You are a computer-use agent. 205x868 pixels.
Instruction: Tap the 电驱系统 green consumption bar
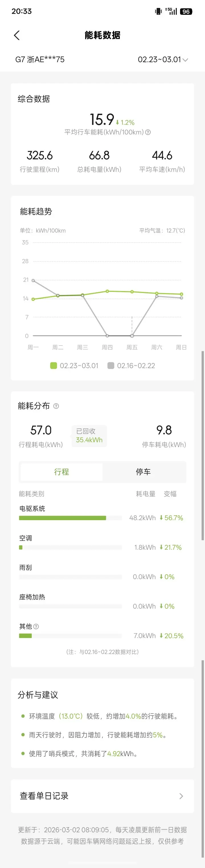[62, 518]
